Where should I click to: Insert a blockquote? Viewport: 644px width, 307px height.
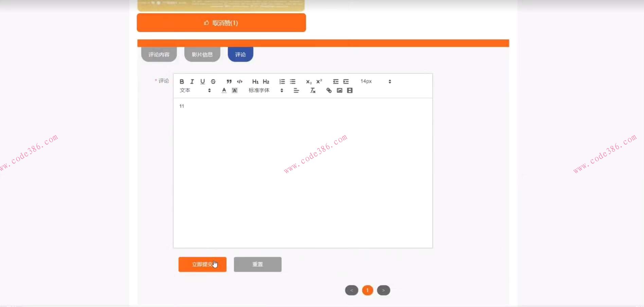point(229,82)
